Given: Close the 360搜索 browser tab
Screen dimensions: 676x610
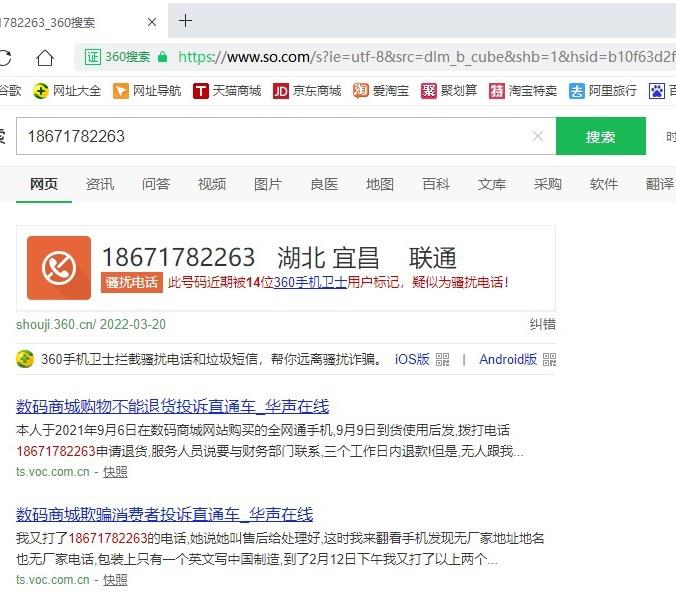Looking at the screenshot, I should (152, 22).
